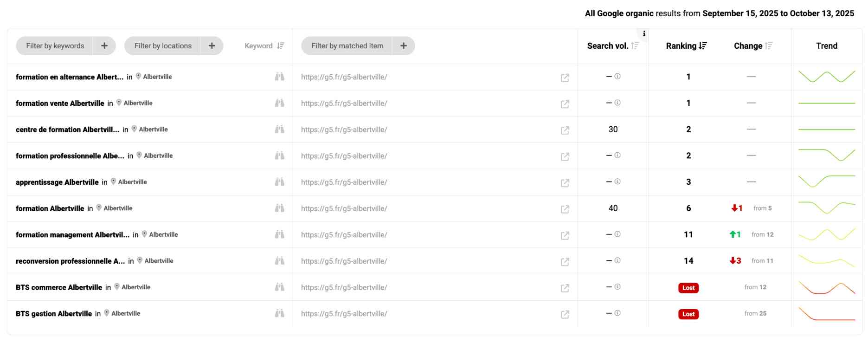Click plus icon next to Filter by locations
868x337 pixels.
click(212, 46)
